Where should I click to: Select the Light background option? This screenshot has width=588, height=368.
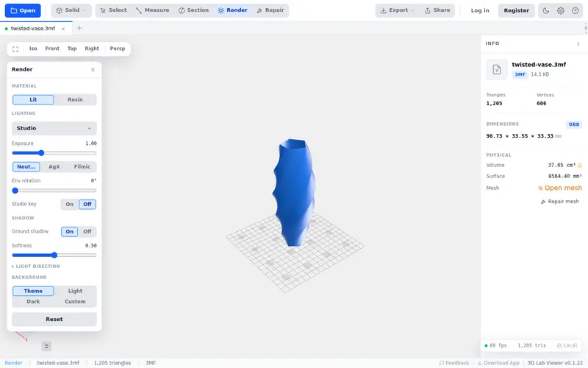(x=75, y=291)
